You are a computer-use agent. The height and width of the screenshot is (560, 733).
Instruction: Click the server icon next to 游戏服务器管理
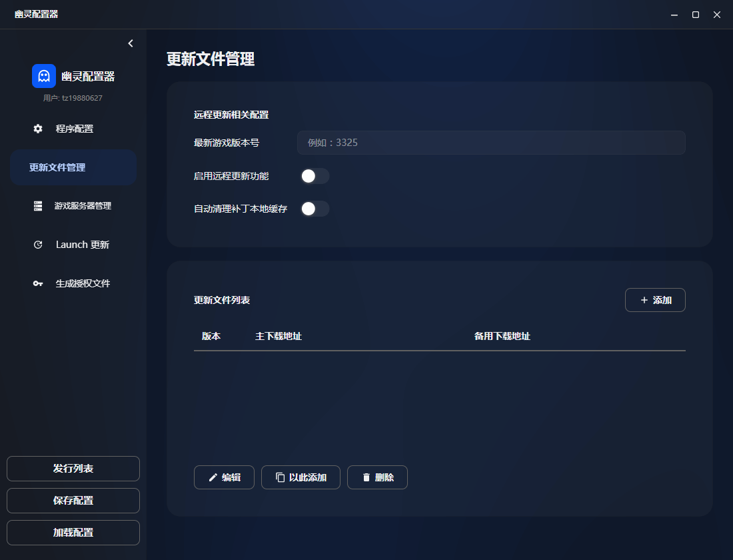[37, 206]
